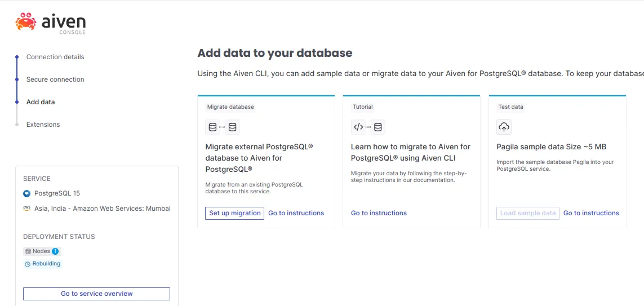Open the Connection details step

[55, 57]
